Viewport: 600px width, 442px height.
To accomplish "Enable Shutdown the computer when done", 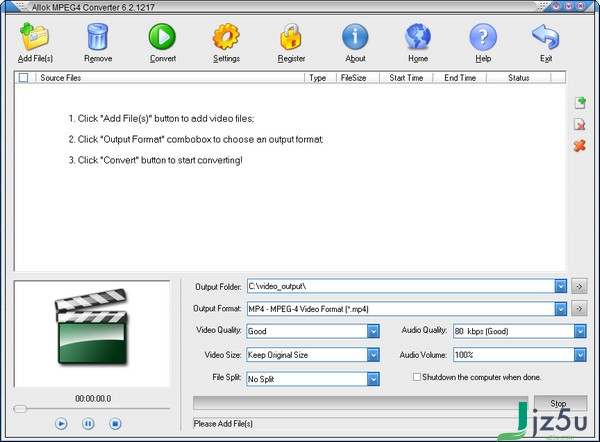I will click(417, 377).
